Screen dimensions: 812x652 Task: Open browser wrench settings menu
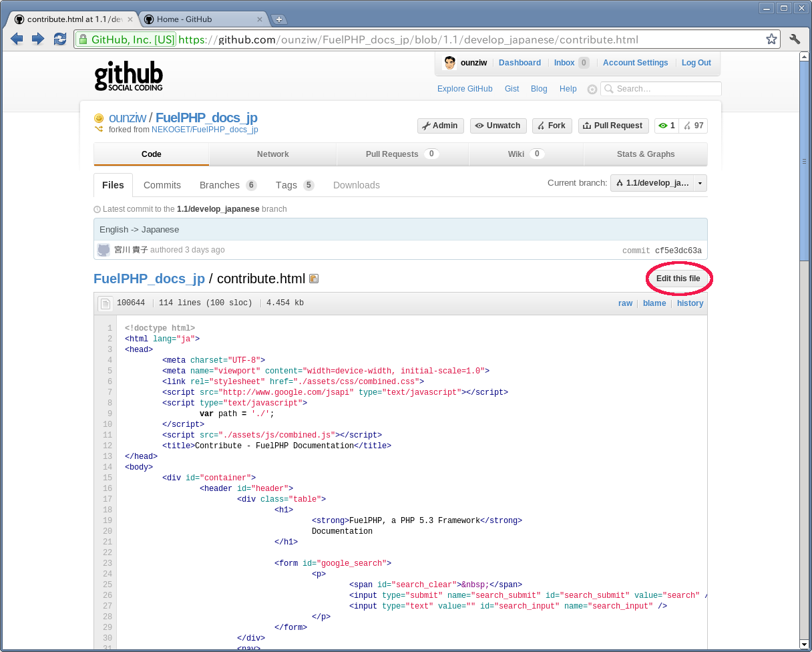point(795,39)
